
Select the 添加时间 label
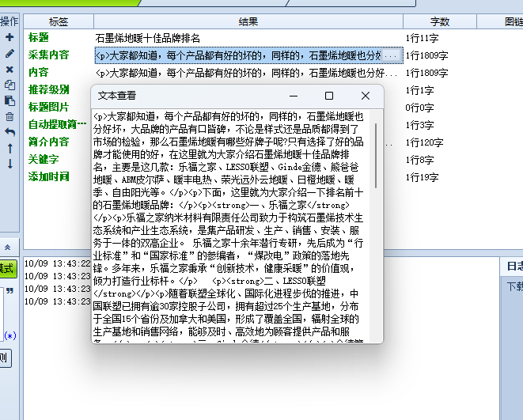tap(49, 176)
